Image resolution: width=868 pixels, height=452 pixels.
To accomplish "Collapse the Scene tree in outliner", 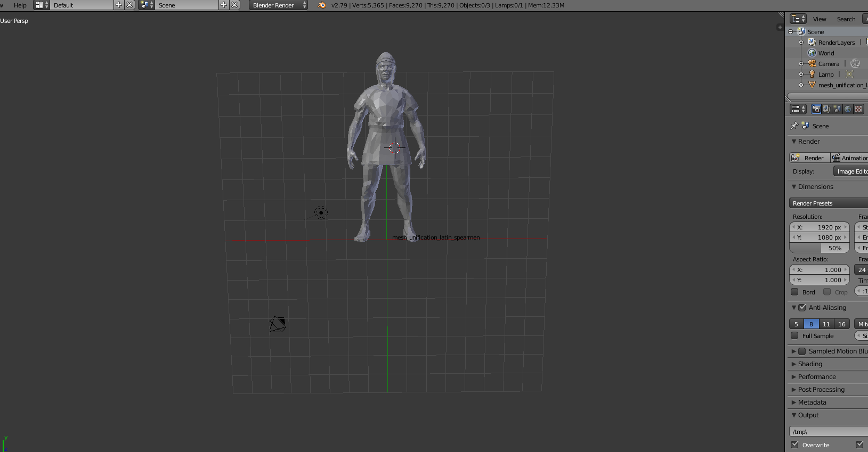I will (x=791, y=32).
